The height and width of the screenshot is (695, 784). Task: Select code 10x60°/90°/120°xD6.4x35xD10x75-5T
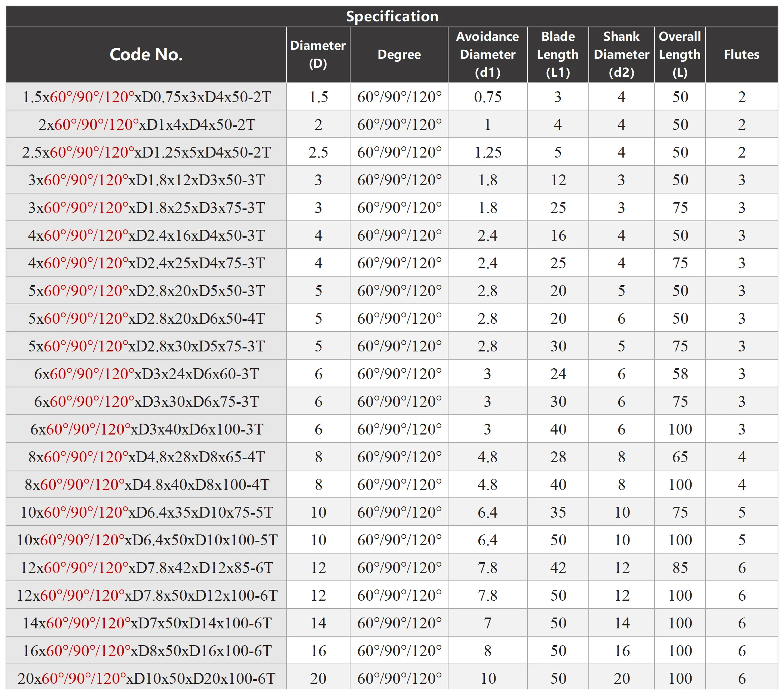147,512
